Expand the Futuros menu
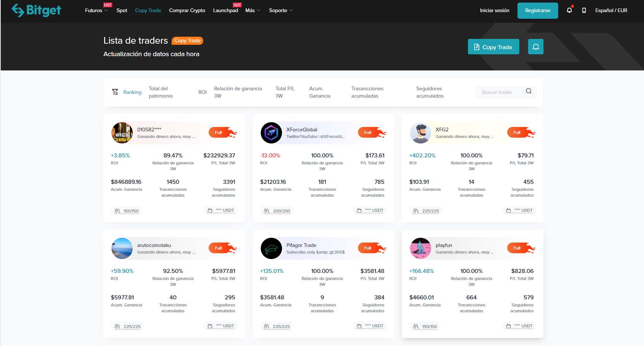The width and height of the screenshot is (644, 346). point(96,10)
